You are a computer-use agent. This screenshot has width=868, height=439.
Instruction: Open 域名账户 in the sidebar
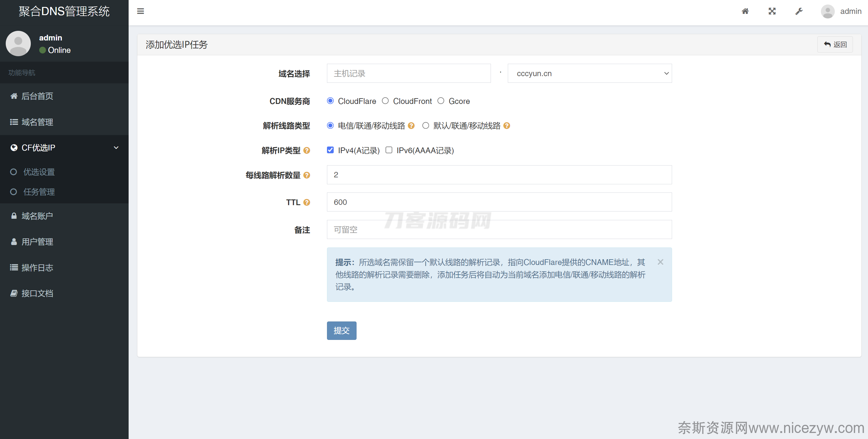click(x=64, y=216)
